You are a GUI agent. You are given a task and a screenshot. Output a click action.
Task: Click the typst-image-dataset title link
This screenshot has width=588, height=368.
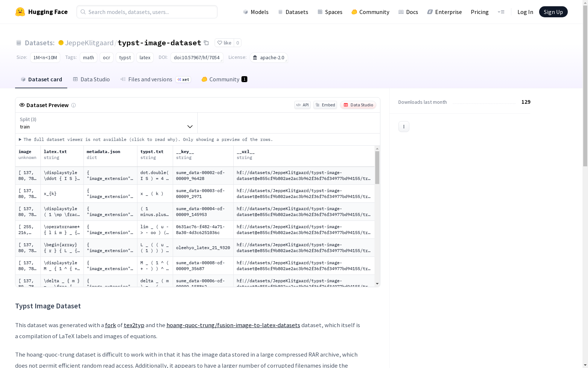pyautogui.click(x=159, y=43)
